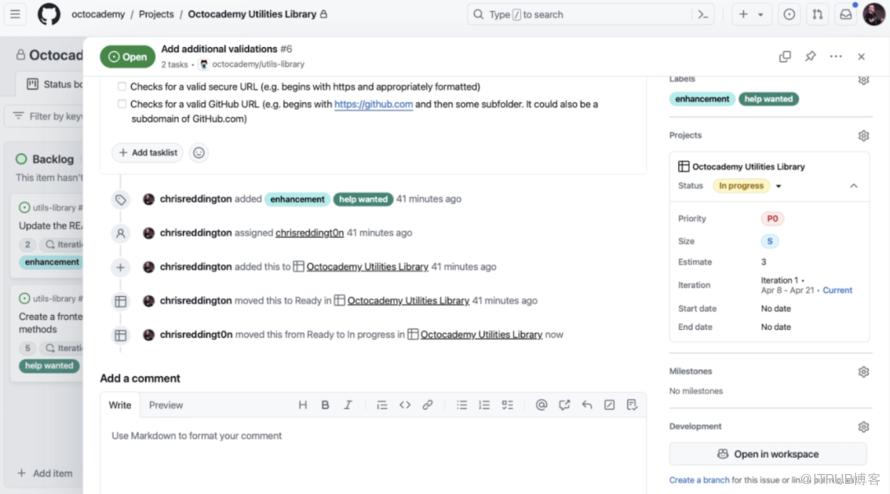Set the End date field
The height and width of the screenshot is (494, 890).
point(776,327)
